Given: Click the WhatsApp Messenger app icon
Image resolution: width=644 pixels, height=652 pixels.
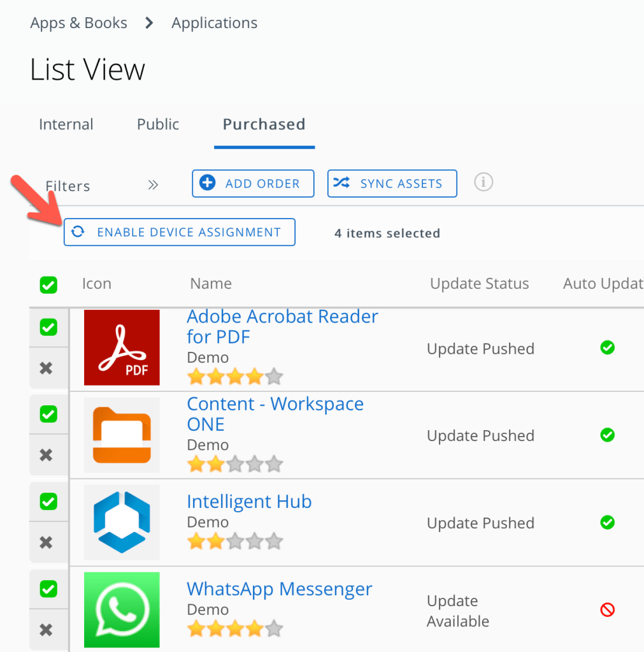Looking at the screenshot, I should click(x=122, y=609).
